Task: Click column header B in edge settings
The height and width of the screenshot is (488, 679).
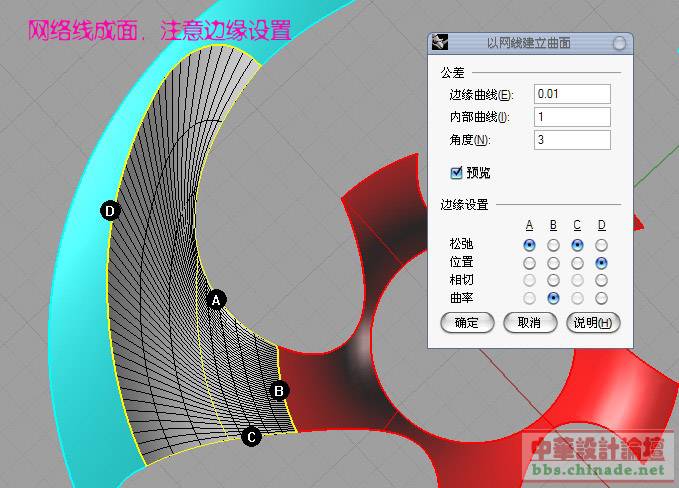Action: [x=553, y=225]
